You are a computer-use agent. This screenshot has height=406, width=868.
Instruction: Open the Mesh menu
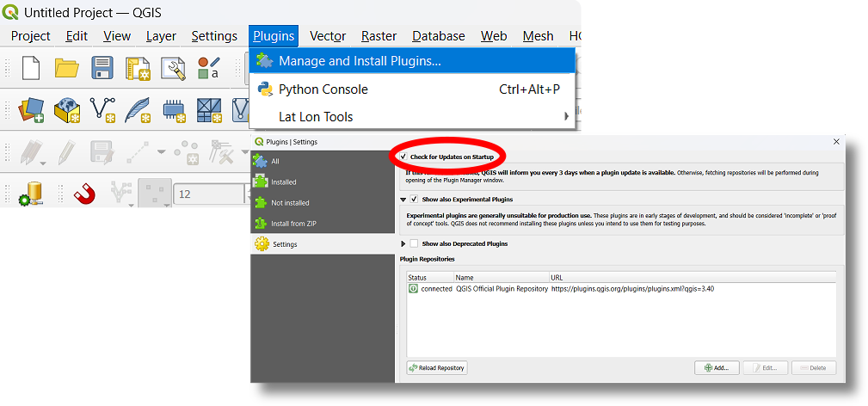tap(538, 36)
